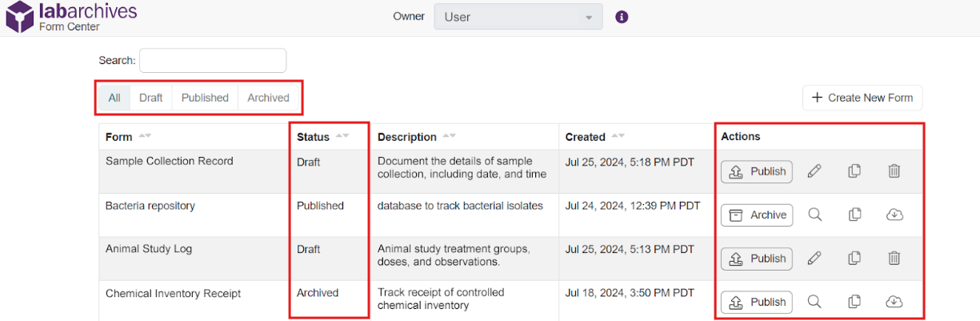Edit the Animal Study Log form
The height and width of the screenshot is (321, 980).
[814, 259]
